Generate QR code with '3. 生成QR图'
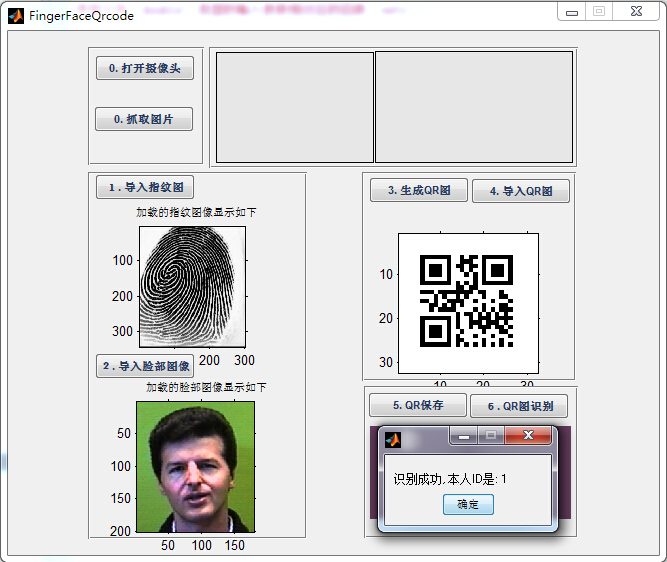 419,190
